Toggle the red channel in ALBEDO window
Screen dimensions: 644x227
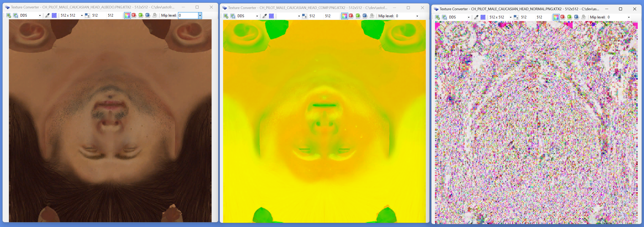pos(134,15)
